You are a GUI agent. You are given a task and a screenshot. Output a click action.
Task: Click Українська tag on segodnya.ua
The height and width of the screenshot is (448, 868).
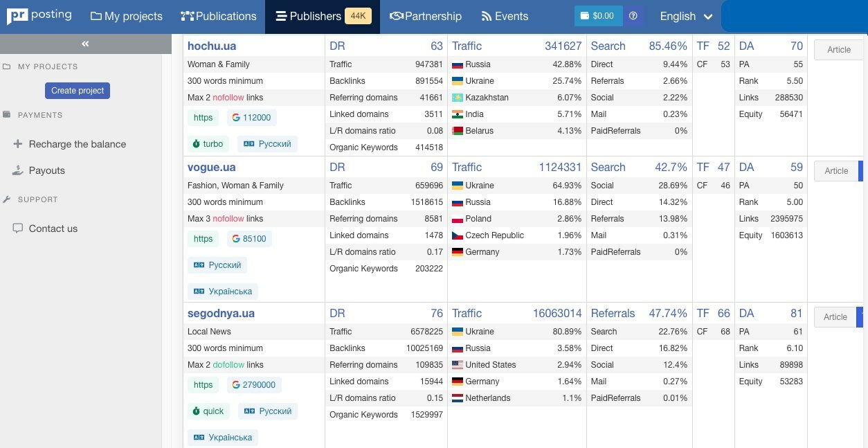[223, 438]
